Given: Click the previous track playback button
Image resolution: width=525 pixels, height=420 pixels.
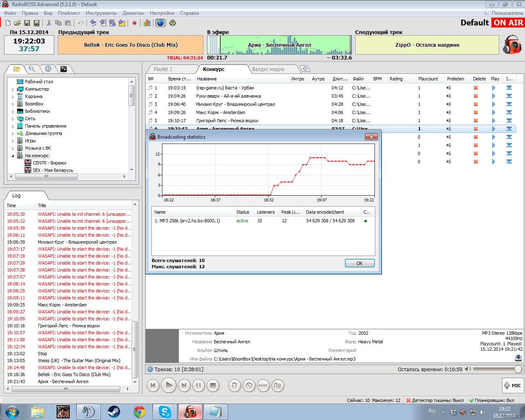Looking at the screenshot, I should [153, 386].
